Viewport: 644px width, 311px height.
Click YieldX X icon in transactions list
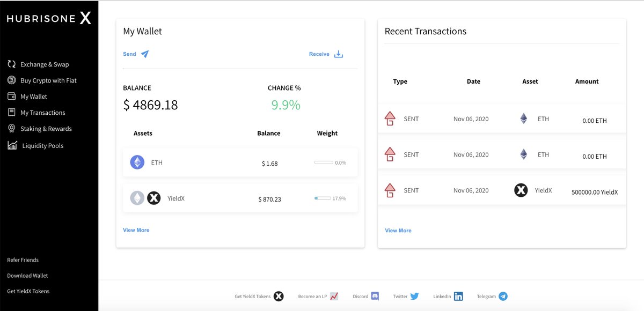point(521,190)
